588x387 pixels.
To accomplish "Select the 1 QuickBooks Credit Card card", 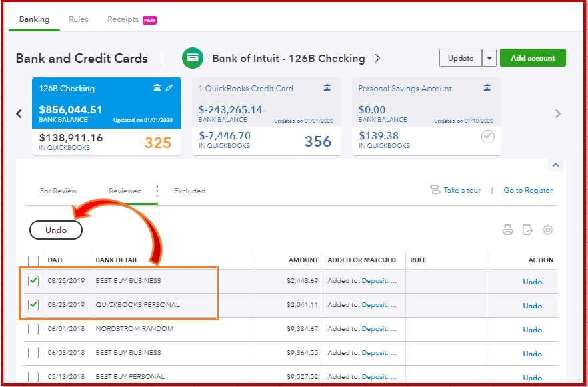I will tap(267, 116).
